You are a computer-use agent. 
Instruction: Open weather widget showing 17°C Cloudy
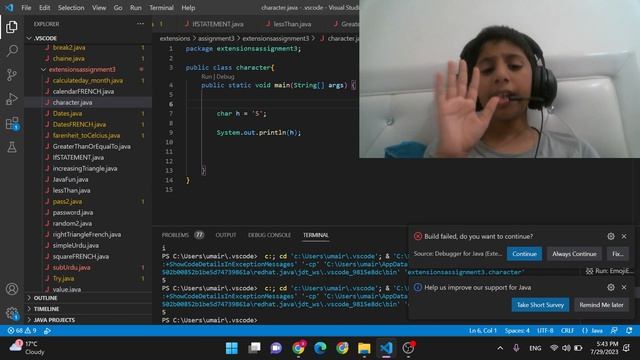pyautogui.click(x=27, y=348)
